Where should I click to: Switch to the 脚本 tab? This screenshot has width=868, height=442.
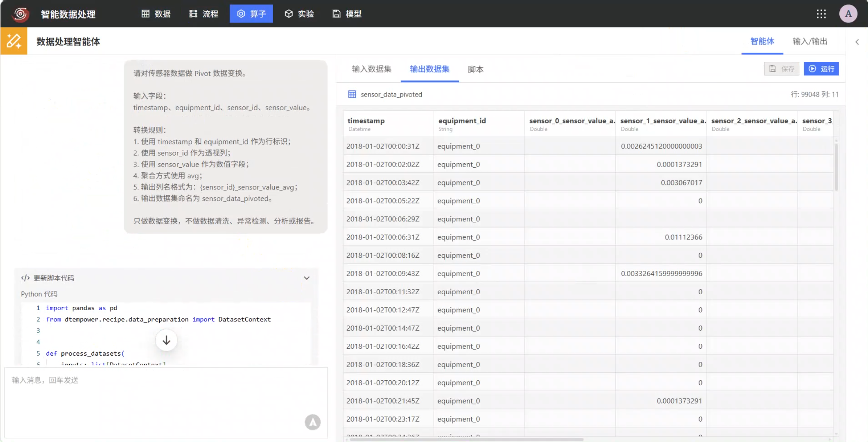[476, 69]
